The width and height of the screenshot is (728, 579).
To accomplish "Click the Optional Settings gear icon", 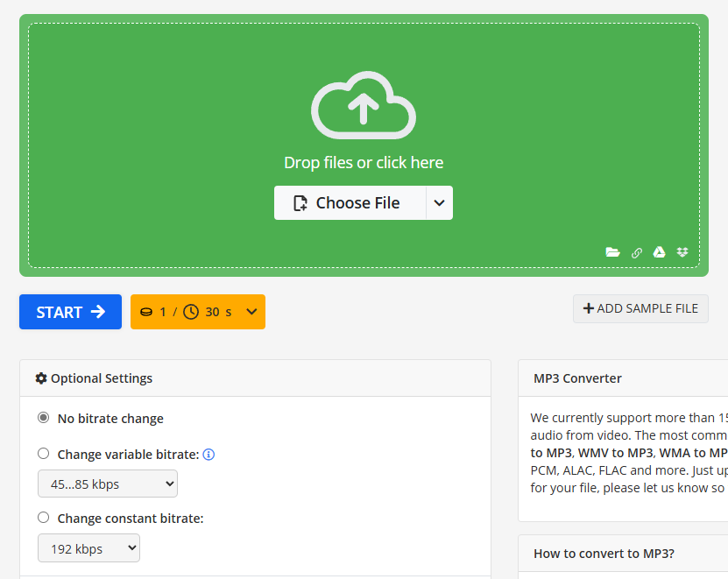I will (41, 378).
